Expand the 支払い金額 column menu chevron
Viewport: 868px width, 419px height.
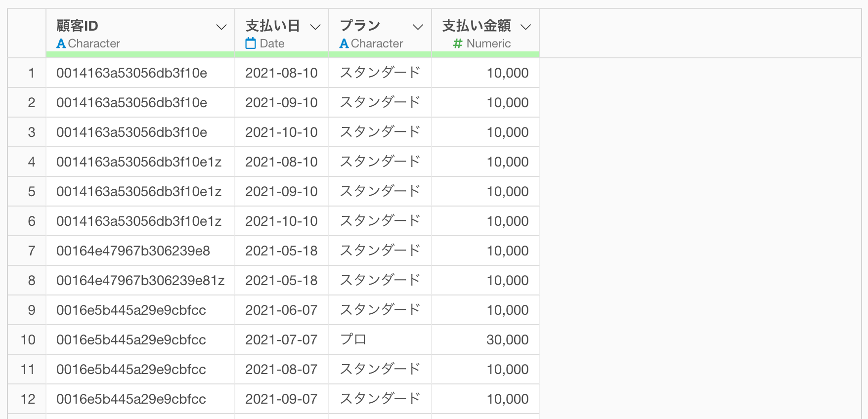[526, 27]
